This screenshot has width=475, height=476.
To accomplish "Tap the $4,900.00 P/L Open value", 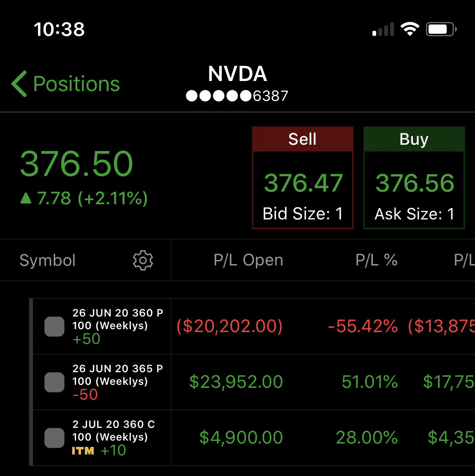I will pyautogui.click(x=241, y=438).
